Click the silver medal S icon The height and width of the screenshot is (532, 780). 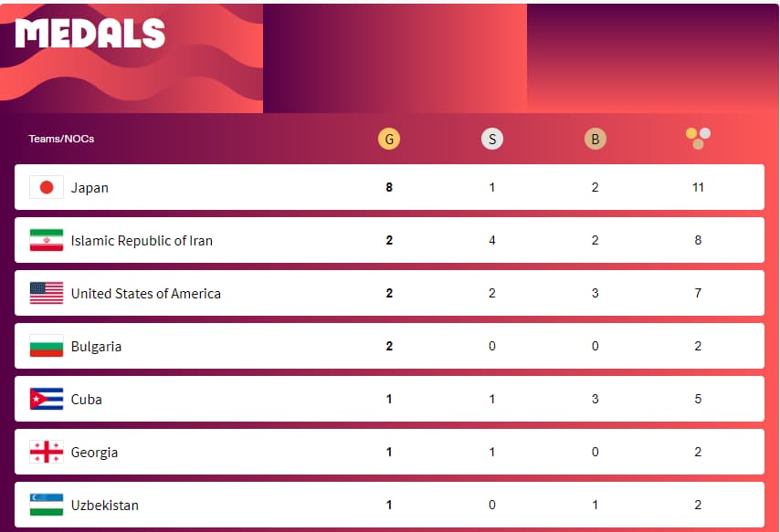click(492, 139)
